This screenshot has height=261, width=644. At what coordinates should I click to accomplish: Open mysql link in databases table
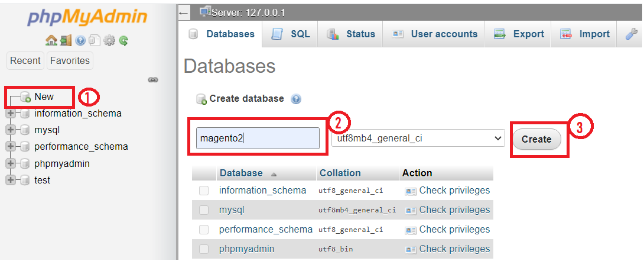pyautogui.click(x=232, y=210)
